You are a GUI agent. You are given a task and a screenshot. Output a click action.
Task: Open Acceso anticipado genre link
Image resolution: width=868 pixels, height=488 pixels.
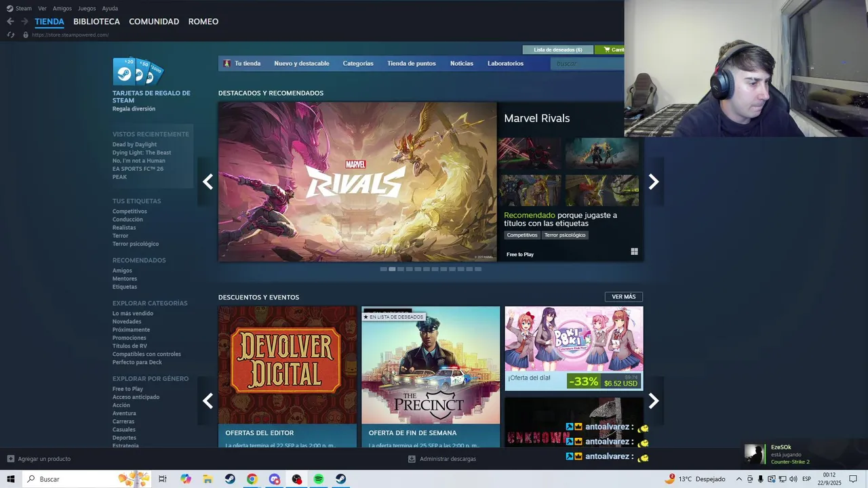[x=136, y=397]
